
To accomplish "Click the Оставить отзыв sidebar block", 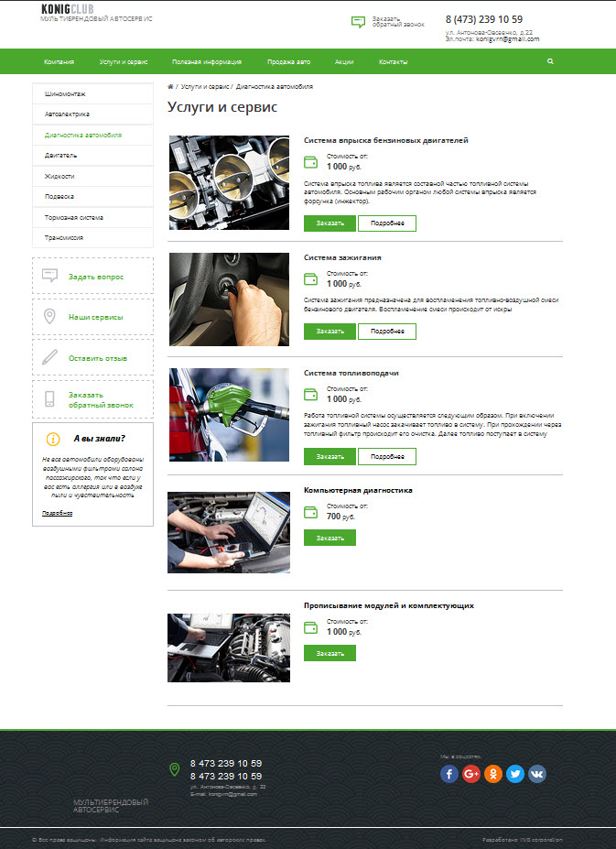I will click(x=92, y=357).
